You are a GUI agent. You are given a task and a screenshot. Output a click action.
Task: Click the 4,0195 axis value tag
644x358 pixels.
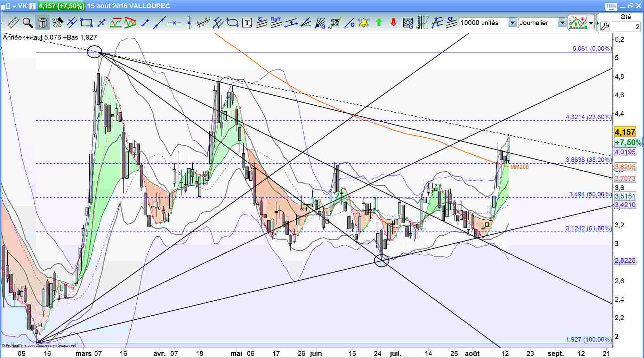625,152
